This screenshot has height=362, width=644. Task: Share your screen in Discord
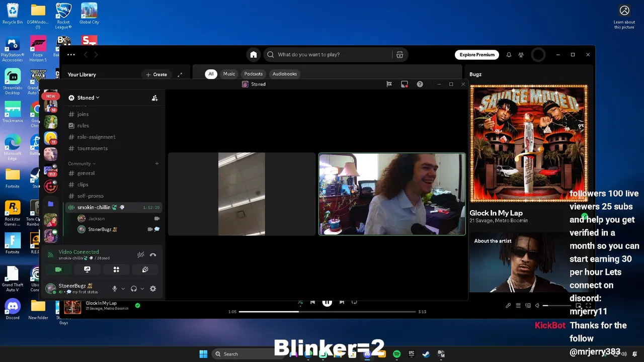pyautogui.click(x=87, y=269)
